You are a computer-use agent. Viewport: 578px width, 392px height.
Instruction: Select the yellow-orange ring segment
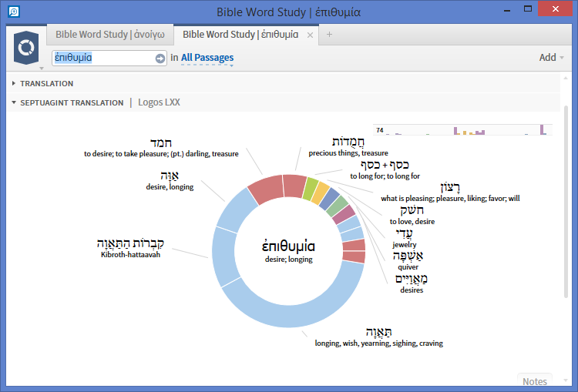tap(320, 193)
